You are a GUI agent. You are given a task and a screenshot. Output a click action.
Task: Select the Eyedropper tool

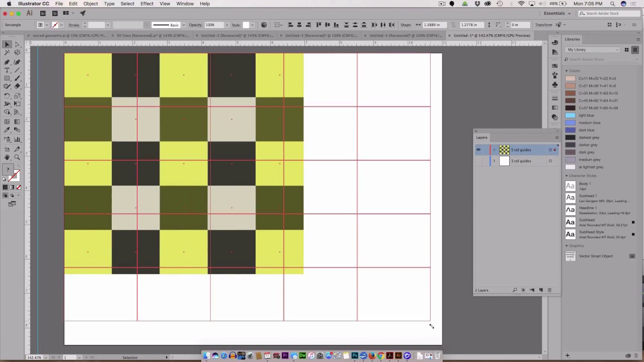click(x=7, y=130)
